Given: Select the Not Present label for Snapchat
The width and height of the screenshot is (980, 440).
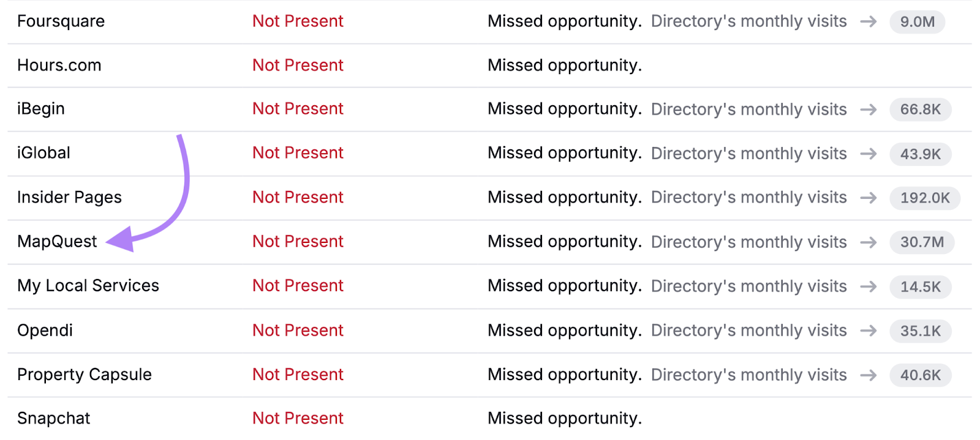Looking at the screenshot, I should click(x=298, y=418).
